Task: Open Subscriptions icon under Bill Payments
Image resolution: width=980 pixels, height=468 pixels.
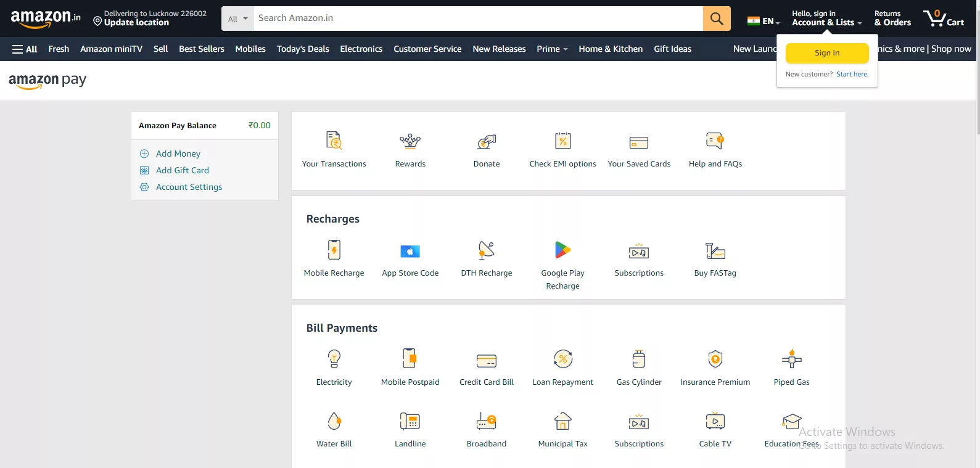Action: (x=639, y=422)
